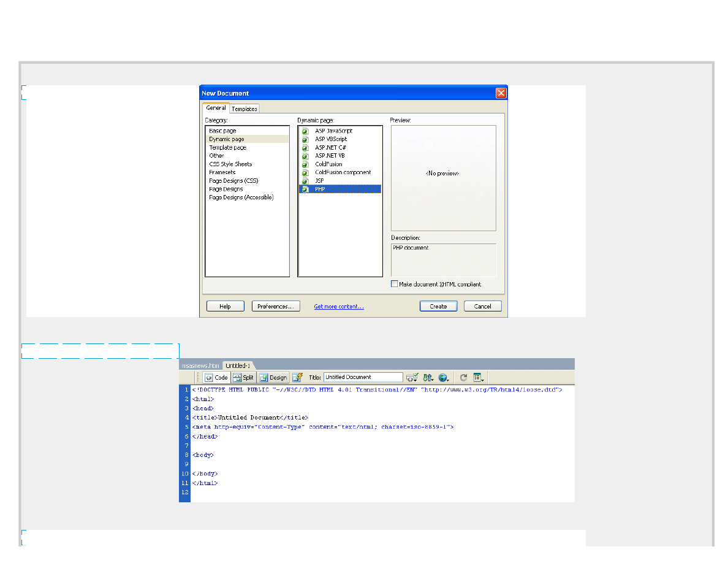The height and width of the screenshot is (563, 728).
Task: Click the document Title text field
Action: coord(363,377)
